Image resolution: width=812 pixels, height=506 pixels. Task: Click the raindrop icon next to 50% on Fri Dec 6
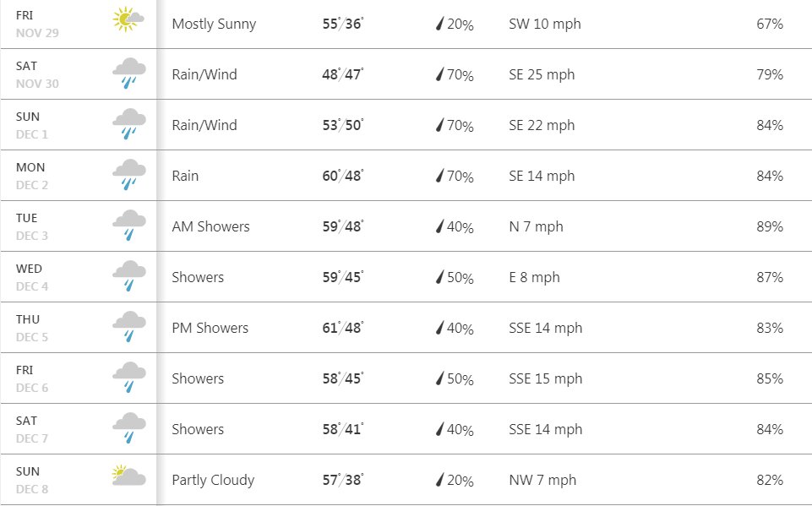click(x=439, y=378)
